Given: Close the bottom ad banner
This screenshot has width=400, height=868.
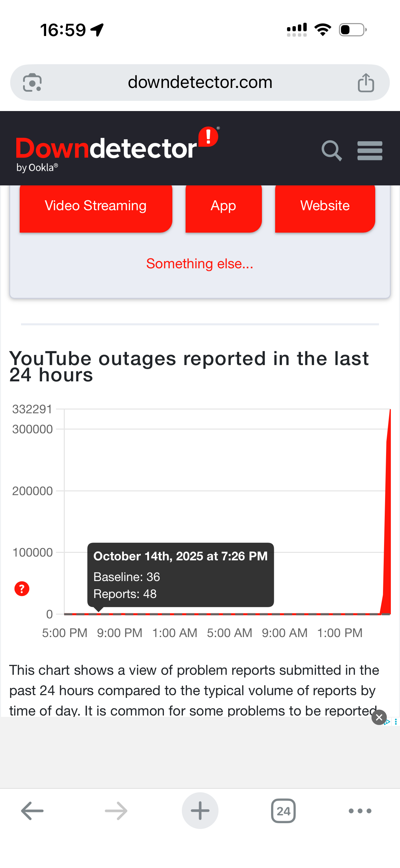Looking at the screenshot, I should click(379, 717).
